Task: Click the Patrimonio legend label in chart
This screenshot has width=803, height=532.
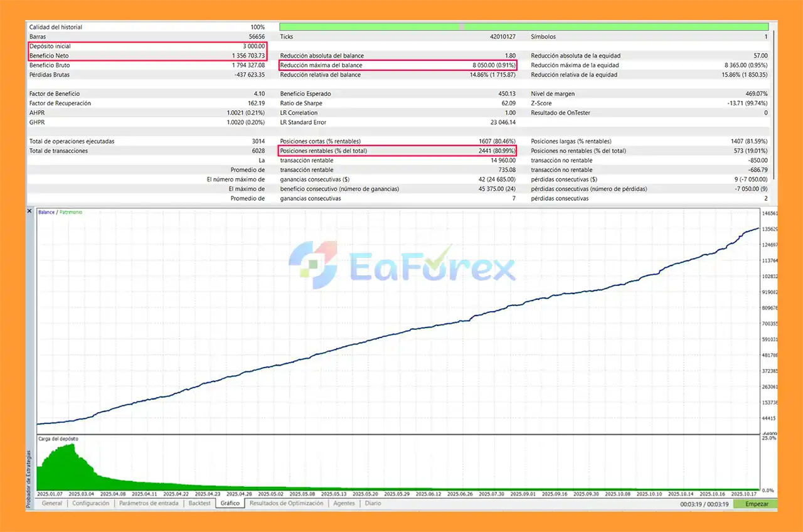Action: coord(70,213)
